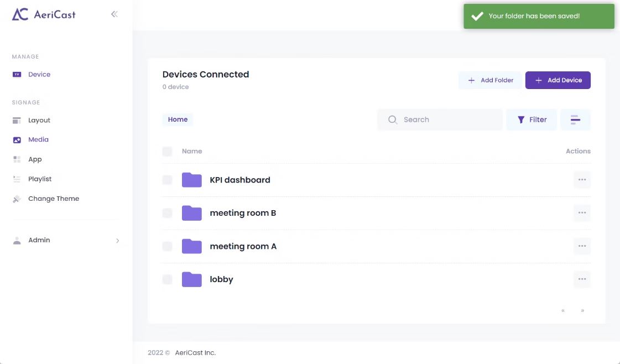Open actions menu for lobby folder
The width and height of the screenshot is (620, 364).
pyautogui.click(x=582, y=279)
